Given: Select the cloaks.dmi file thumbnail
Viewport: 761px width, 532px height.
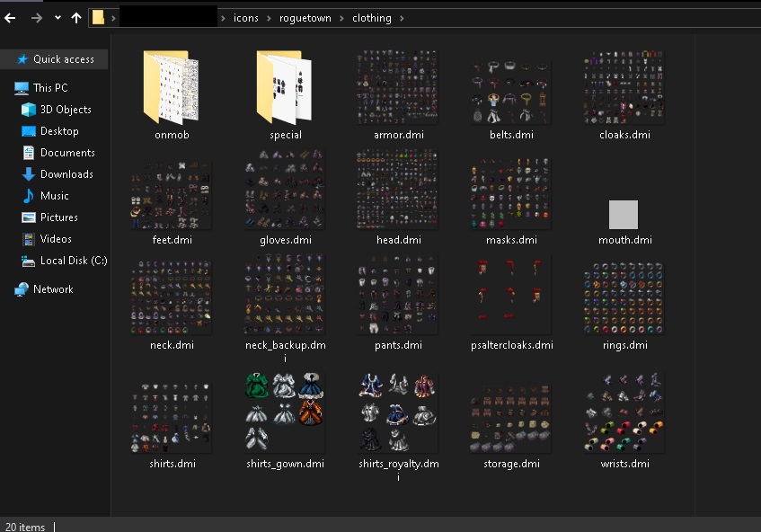Looking at the screenshot, I should pyautogui.click(x=624, y=87).
